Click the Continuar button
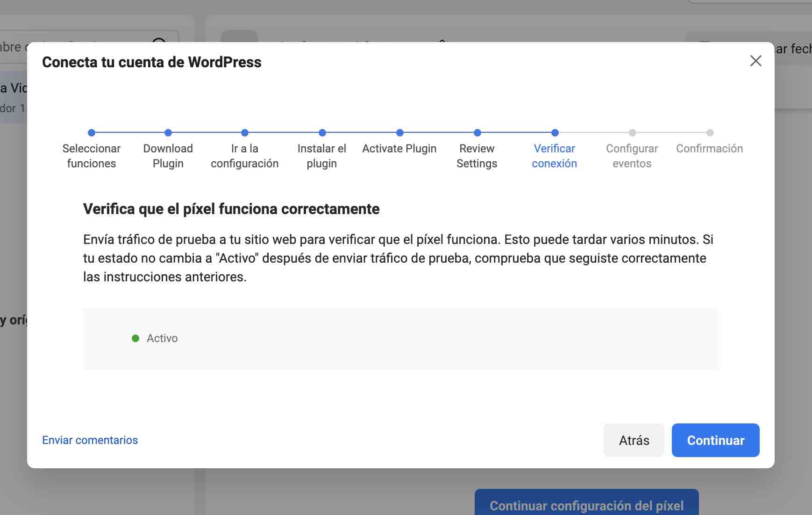 715,440
